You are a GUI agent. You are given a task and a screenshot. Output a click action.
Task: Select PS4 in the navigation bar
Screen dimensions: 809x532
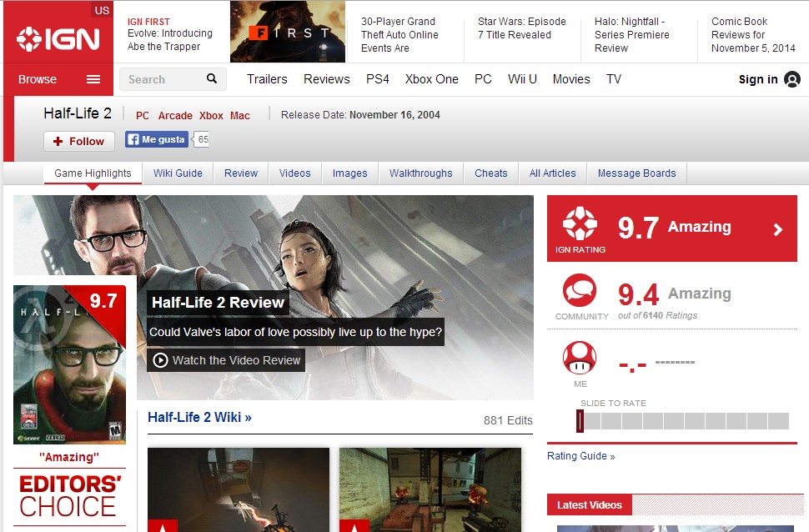pyautogui.click(x=378, y=79)
